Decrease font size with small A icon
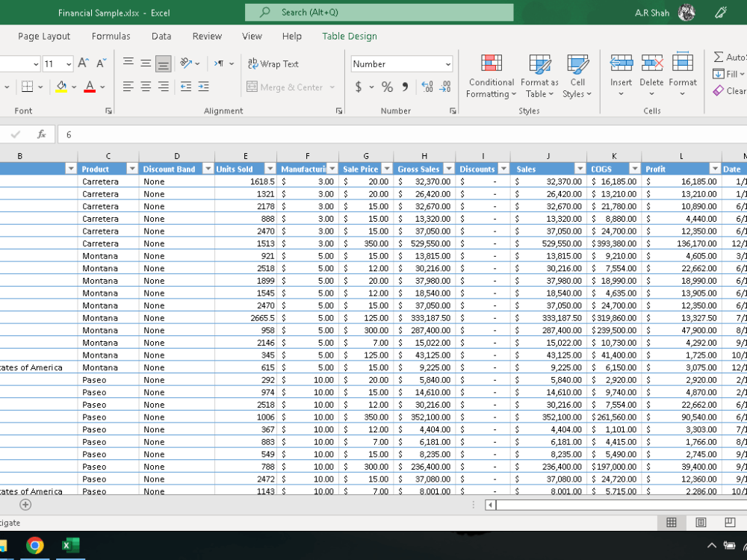The width and height of the screenshot is (747, 560). [101, 63]
